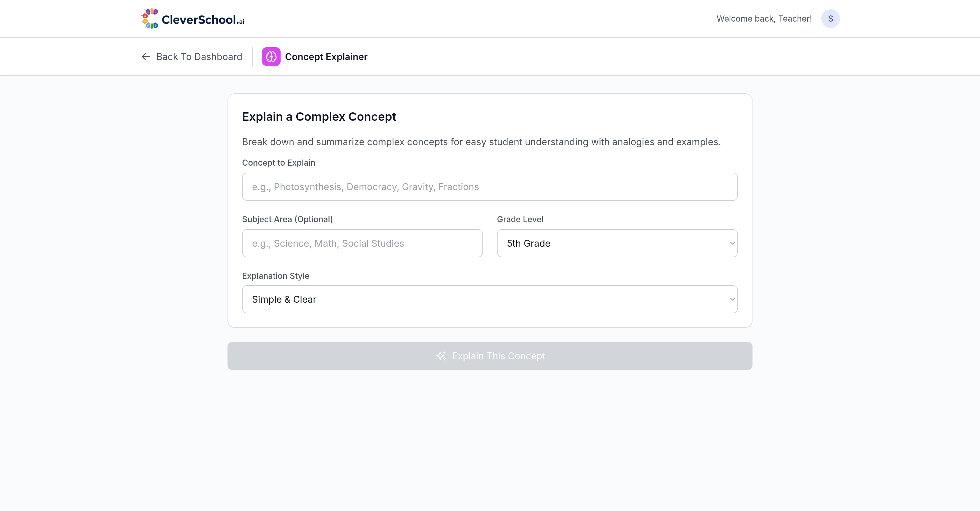Click the CleverSchool.ai brand name text

click(203, 18)
